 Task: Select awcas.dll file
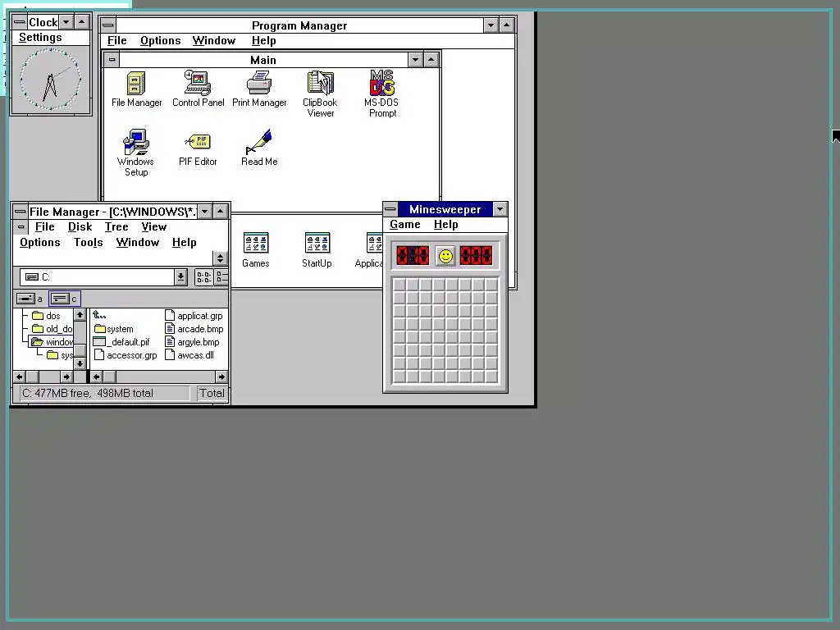click(189, 355)
